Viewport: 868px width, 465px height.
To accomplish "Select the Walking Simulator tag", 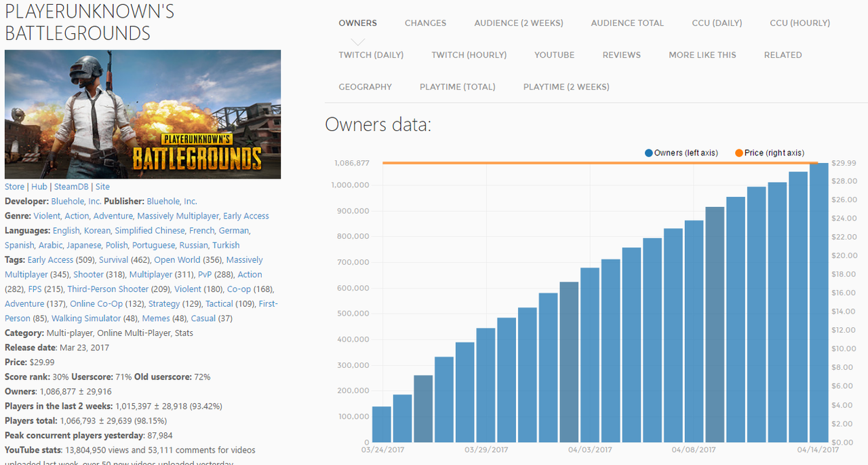I will point(86,318).
